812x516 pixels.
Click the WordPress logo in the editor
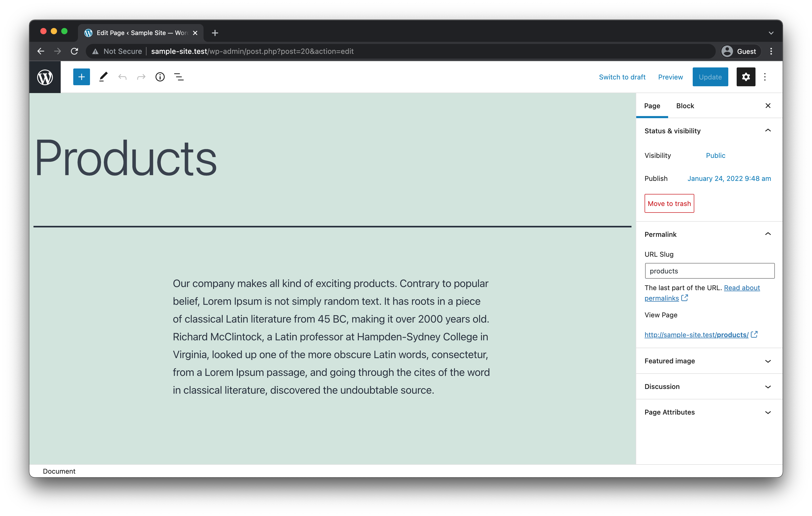point(45,77)
